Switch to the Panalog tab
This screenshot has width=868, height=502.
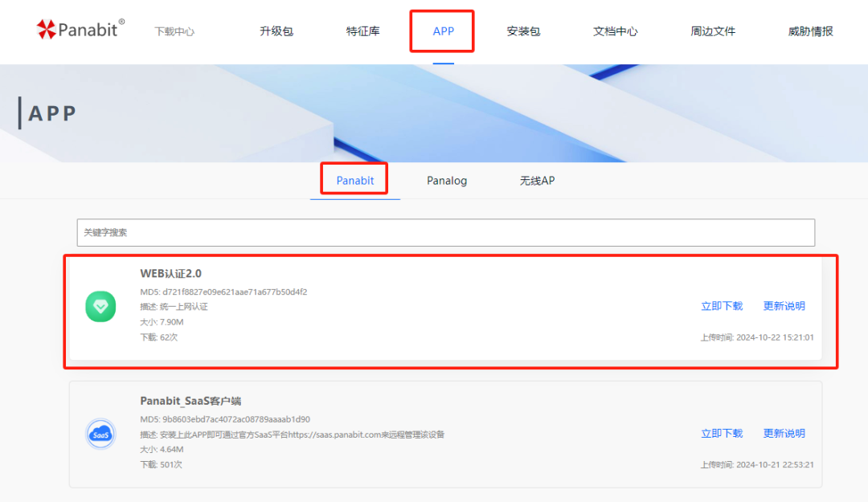click(x=447, y=181)
